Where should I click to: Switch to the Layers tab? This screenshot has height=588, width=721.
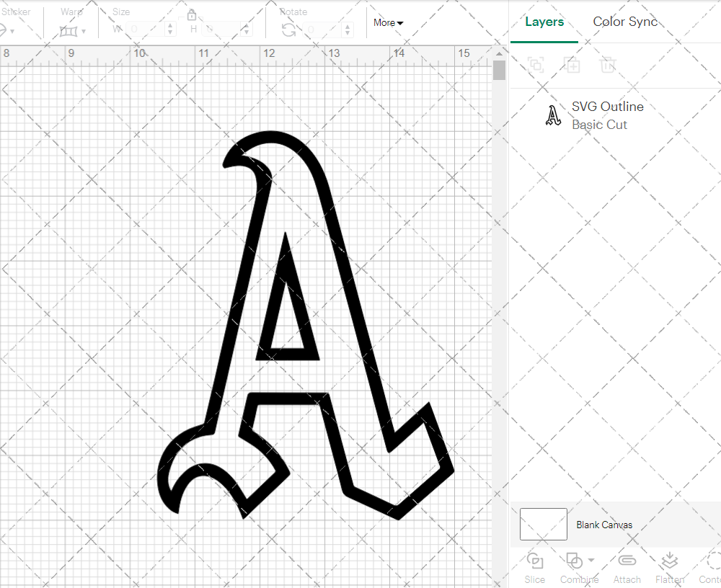(544, 22)
